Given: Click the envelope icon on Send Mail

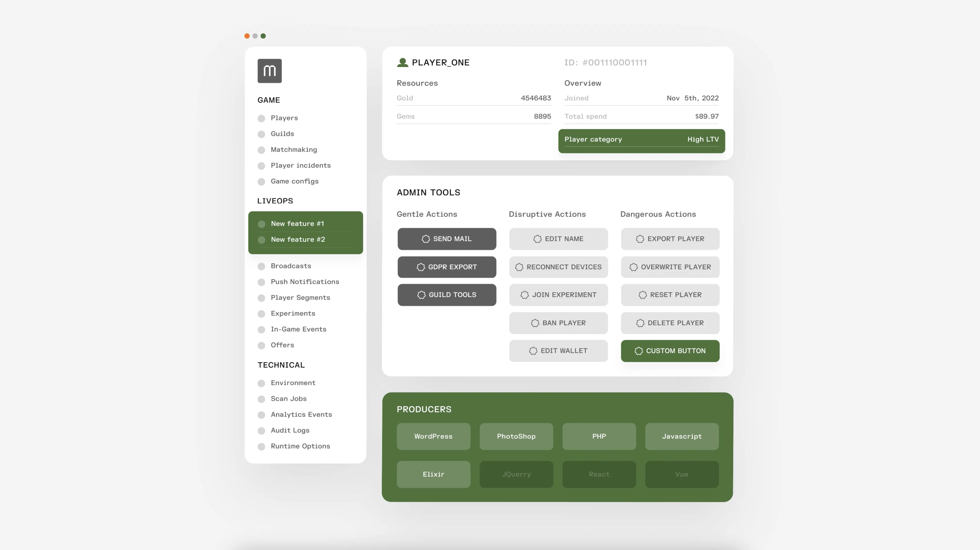Looking at the screenshot, I should click(426, 239).
